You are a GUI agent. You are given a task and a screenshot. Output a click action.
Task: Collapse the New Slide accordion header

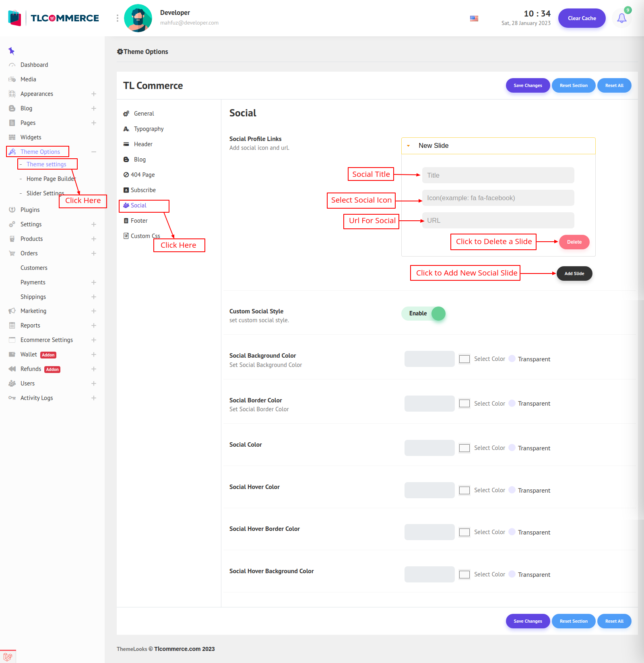point(498,146)
